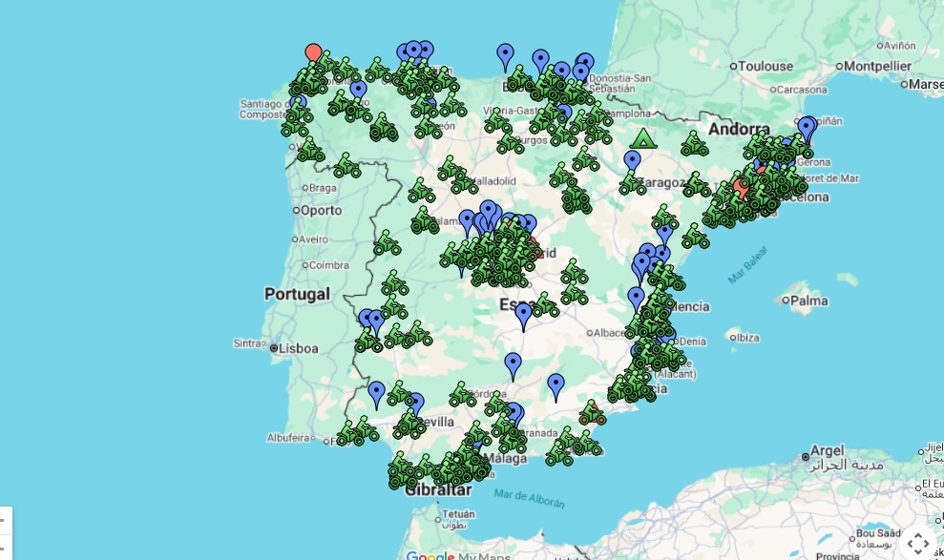Open the blue pin near Córdoba

coord(513,361)
